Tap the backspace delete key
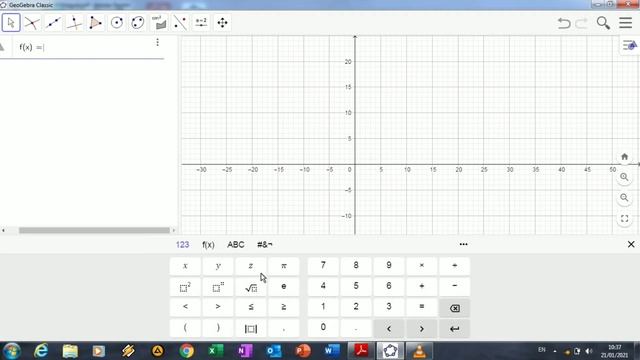The width and height of the screenshot is (640, 360). pyautogui.click(x=455, y=308)
